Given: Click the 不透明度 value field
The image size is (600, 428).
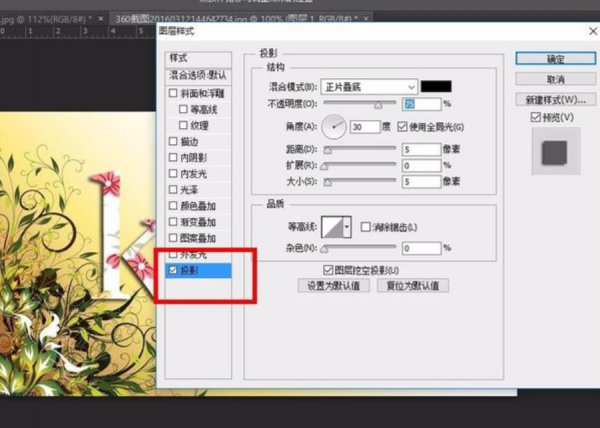Looking at the screenshot, I should pos(421,104).
